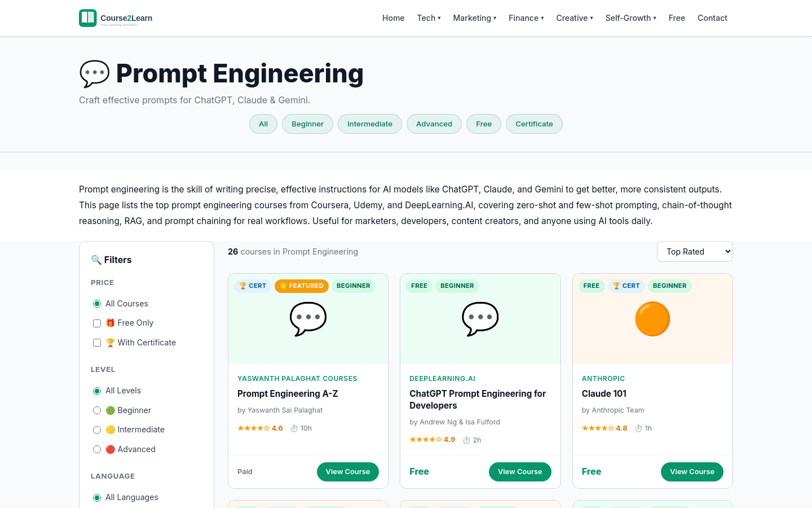
Task: Click the star rating 4.6 on Prompt Engineering A-Z
Action: click(x=260, y=428)
